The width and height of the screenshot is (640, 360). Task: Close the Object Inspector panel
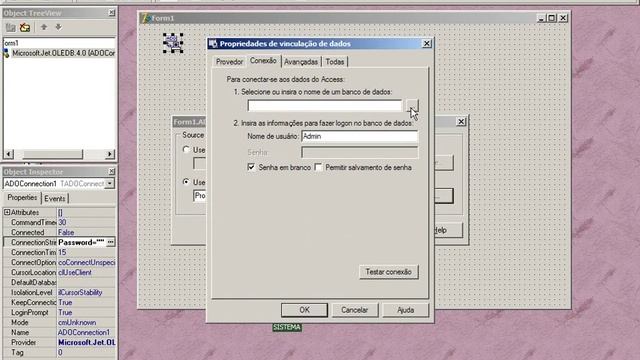[111, 171]
